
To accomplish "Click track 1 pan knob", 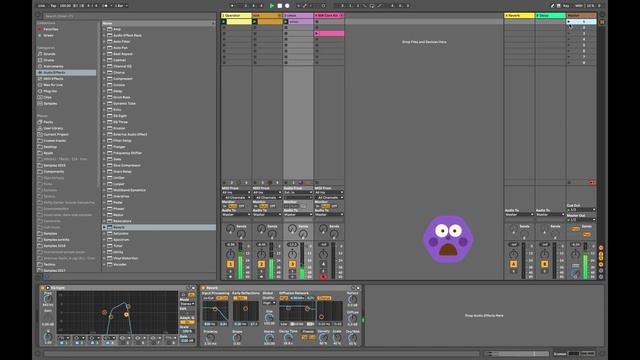I will 230,254.
